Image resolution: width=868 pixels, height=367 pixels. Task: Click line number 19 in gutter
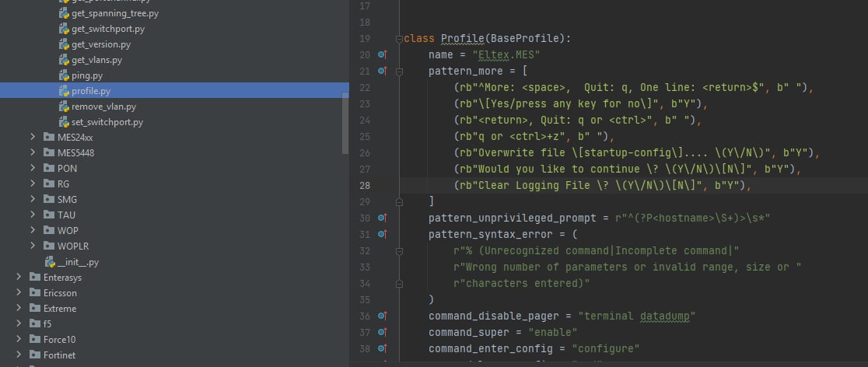pos(364,39)
